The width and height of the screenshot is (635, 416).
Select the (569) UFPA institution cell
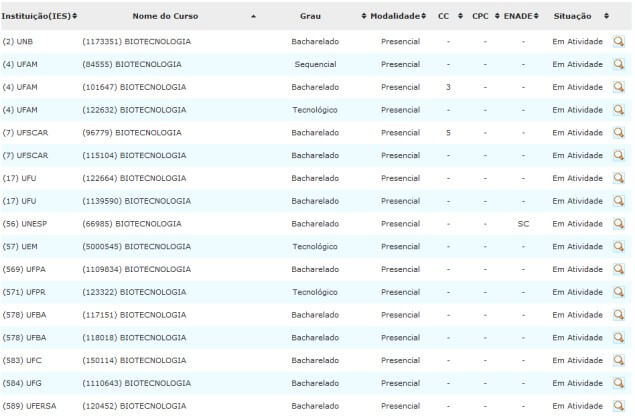point(24,269)
